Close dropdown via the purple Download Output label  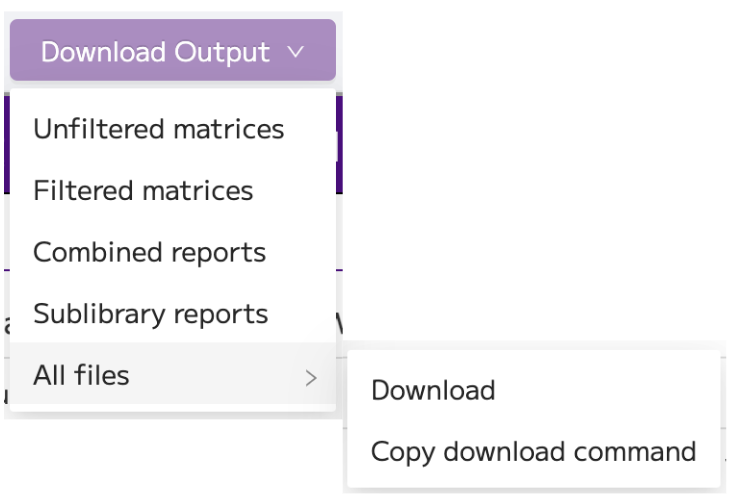pos(155,52)
